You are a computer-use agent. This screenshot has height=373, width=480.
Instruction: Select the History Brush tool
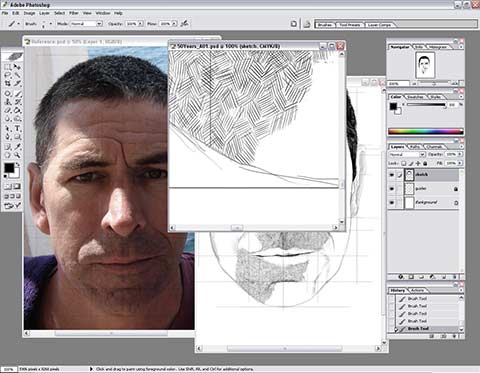17,102
